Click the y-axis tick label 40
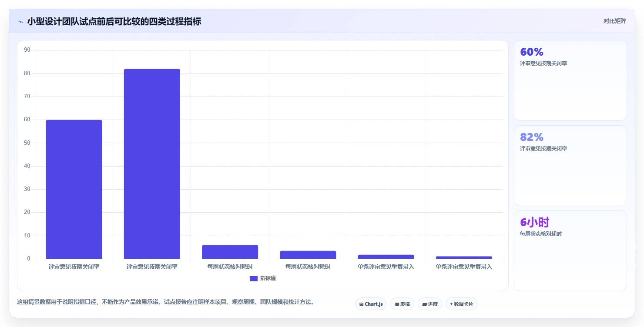This screenshot has width=644, height=327. tap(27, 166)
